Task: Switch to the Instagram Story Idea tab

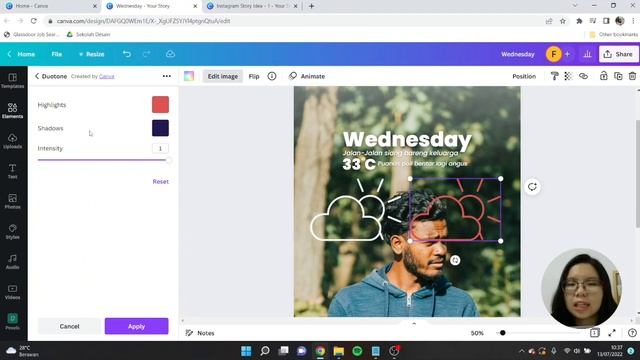Action: [252, 6]
